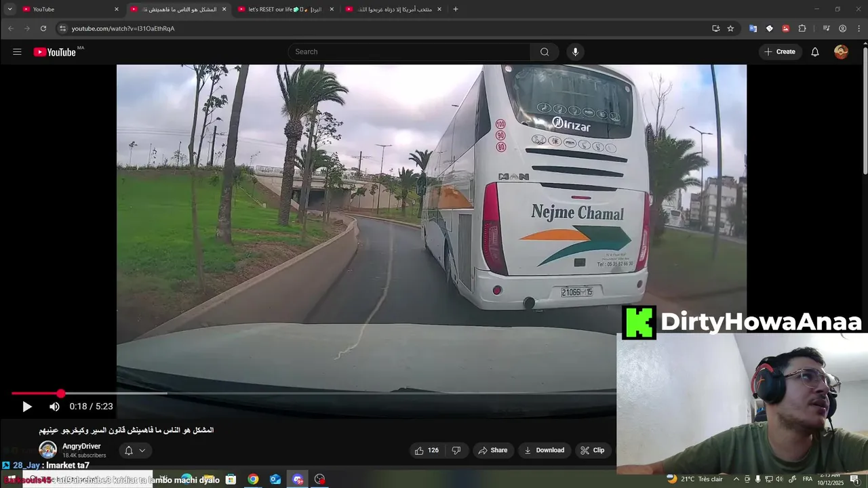Dislike the video

pyautogui.click(x=456, y=450)
